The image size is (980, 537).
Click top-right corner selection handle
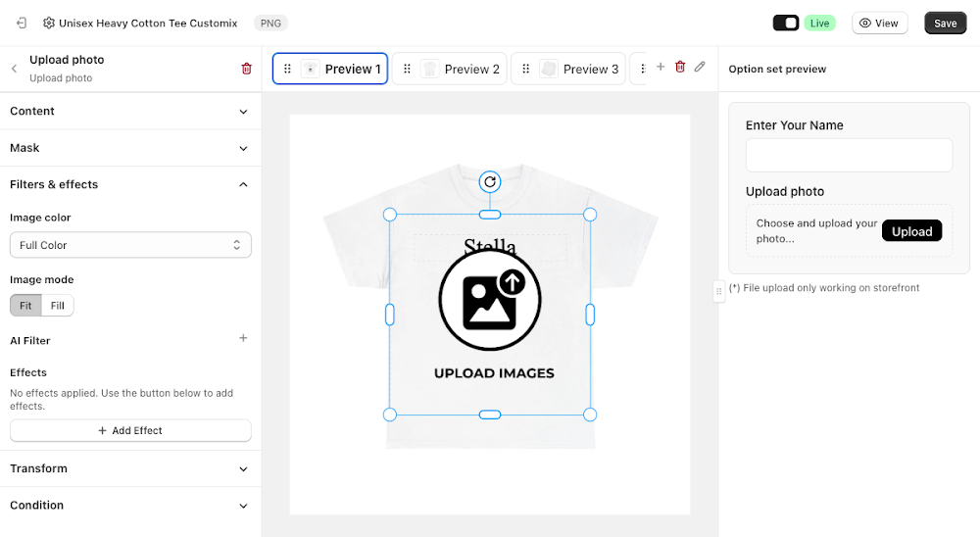point(590,215)
